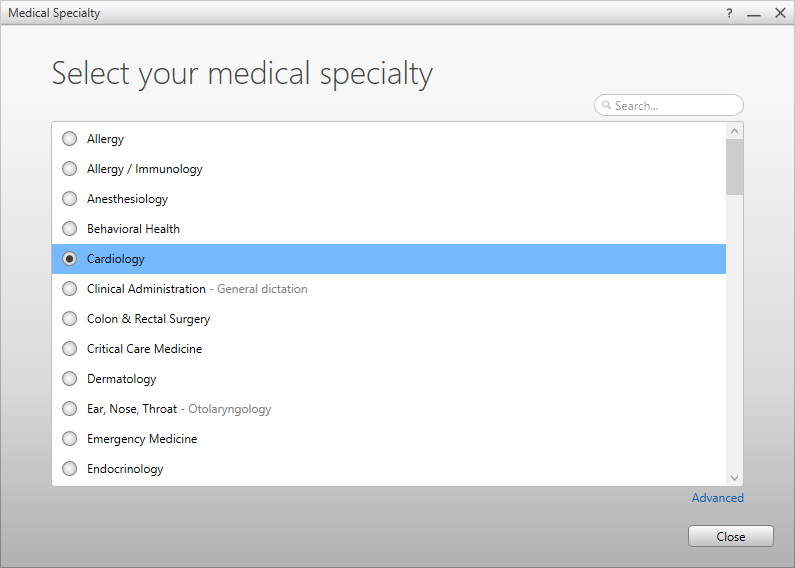Pick Critical Care Medicine specialty
Image resolution: width=795 pixels, height=568 pixels.
tap(69, 349)
